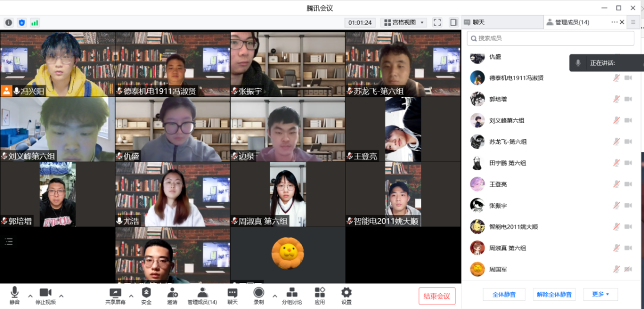Click the fullscreen icon in top bar
Viewport: 644px width, 309px height.
click(x=437, y=22)
